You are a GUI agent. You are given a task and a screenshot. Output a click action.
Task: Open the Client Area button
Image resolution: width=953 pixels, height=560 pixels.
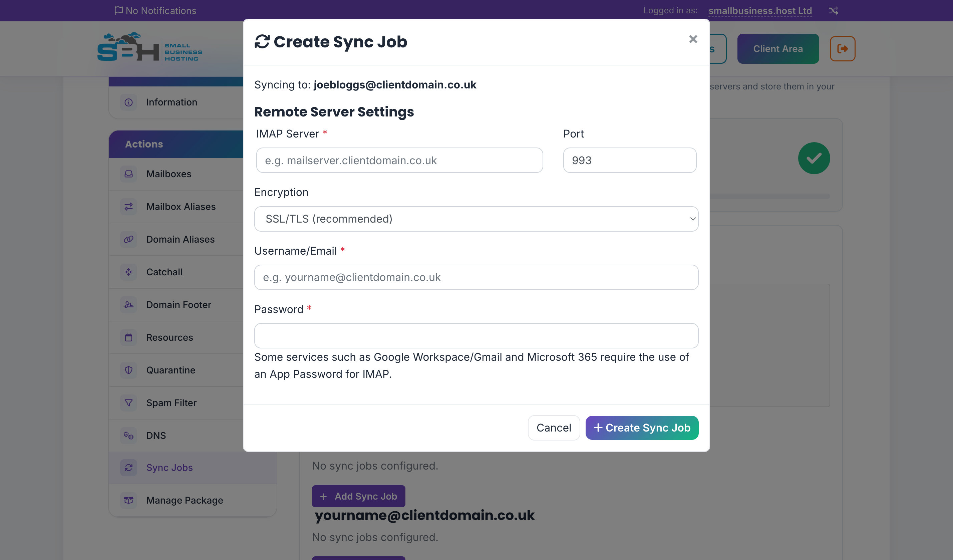pos(777,49)
